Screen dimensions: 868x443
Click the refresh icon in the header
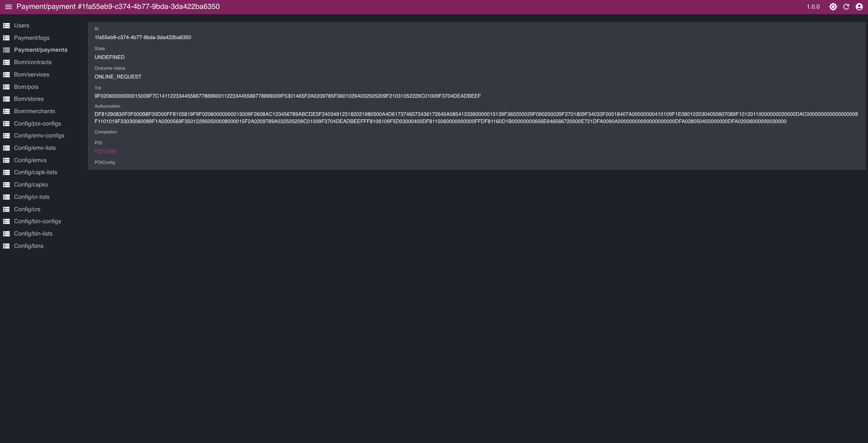coord(846,7)
